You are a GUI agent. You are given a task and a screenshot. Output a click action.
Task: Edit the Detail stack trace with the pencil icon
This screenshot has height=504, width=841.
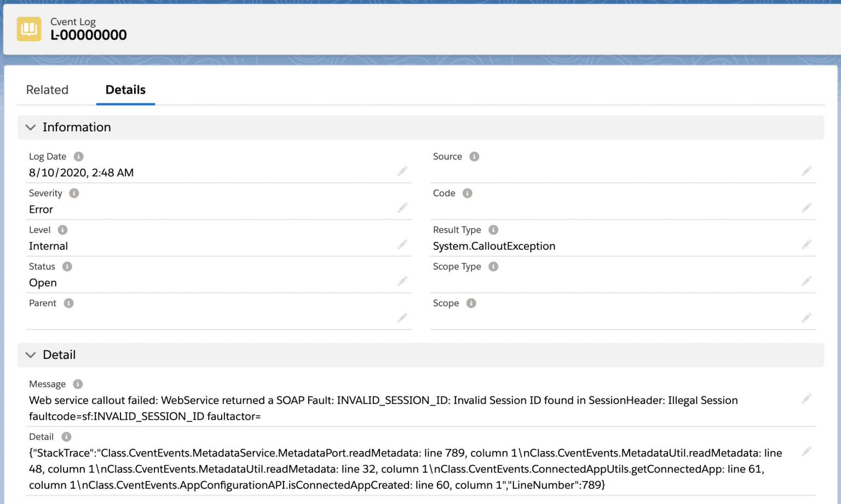pos(807,451)
